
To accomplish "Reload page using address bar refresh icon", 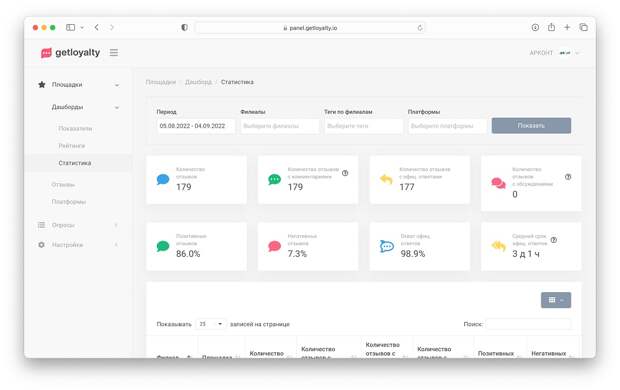I will (x=420, y=28).
